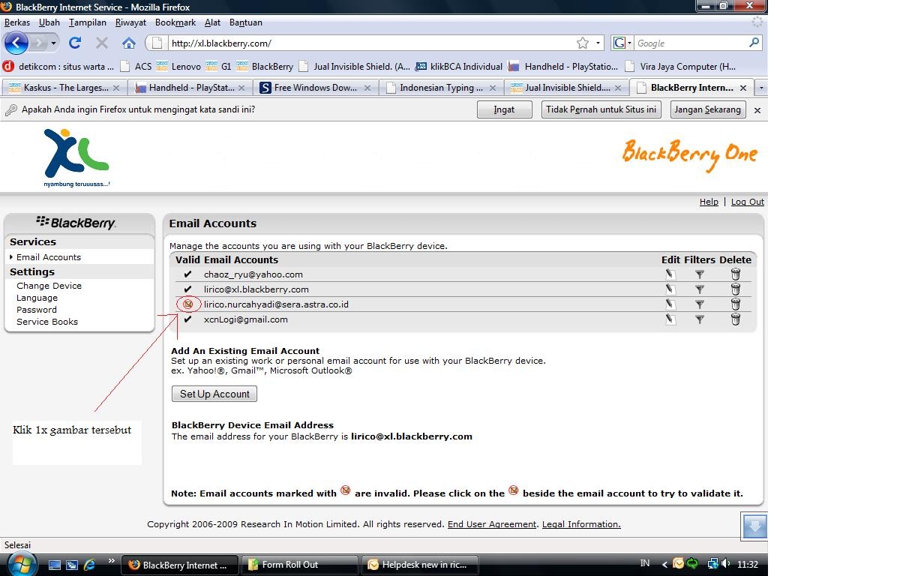The image size is (924, 576).
Task: Open the Windows Start orb
Action: point(20,563)
